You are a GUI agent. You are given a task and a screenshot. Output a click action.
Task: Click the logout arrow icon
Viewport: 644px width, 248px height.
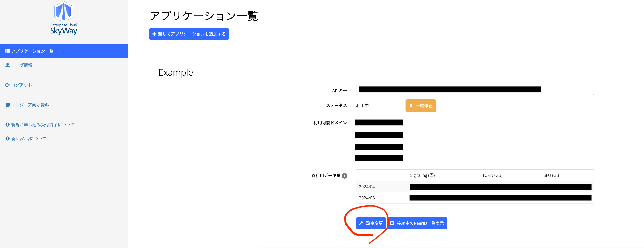8,85
